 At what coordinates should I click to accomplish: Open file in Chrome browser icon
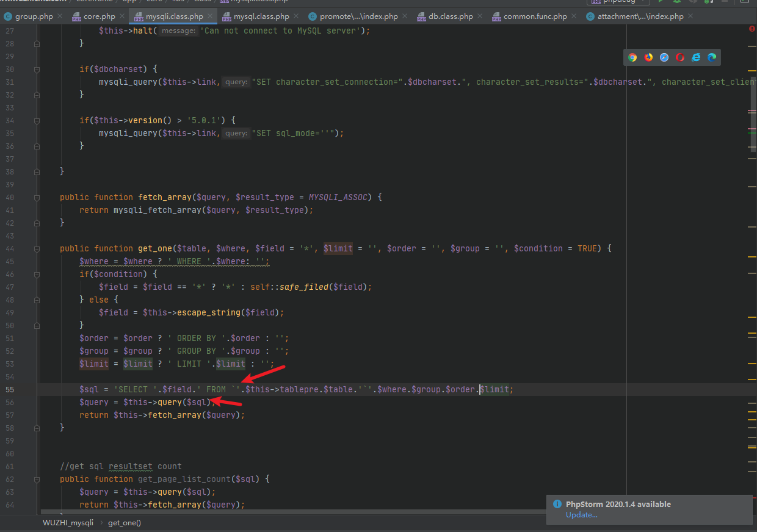point(632,57)
